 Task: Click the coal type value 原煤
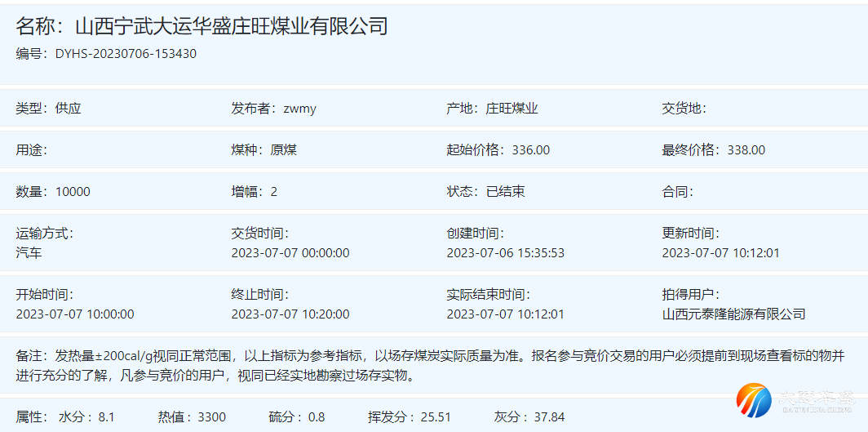tap(284, 150)
